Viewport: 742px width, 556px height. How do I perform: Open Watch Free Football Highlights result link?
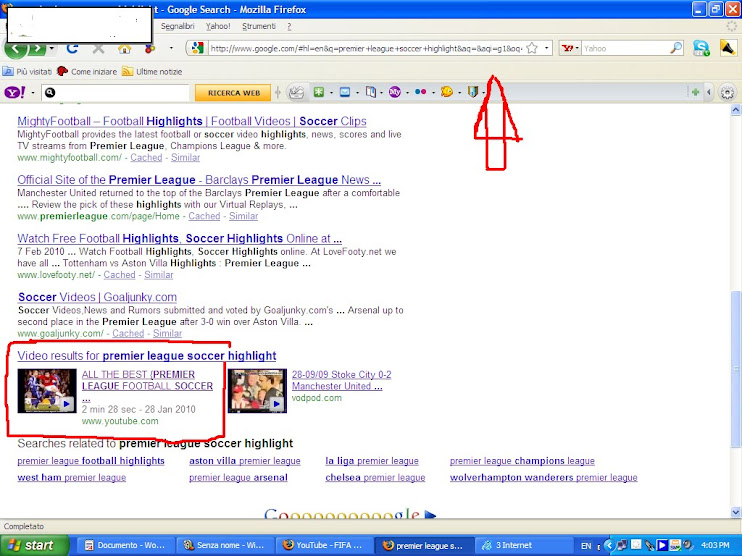[x=179, y=238]
